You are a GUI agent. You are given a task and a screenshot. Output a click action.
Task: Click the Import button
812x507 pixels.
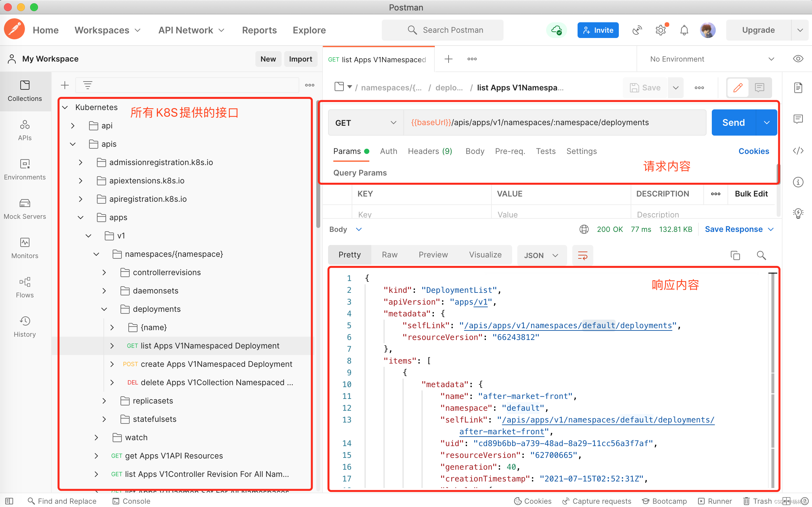(x=300, y=59)
